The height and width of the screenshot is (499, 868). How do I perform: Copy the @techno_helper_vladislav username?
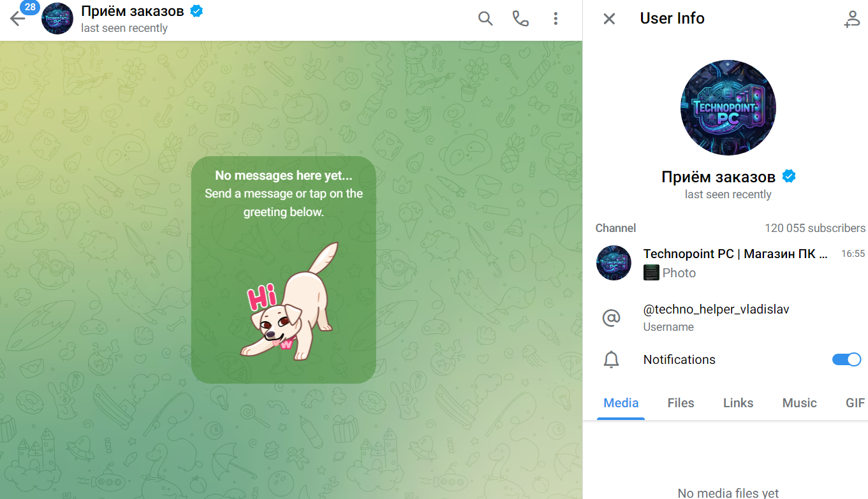click(716, 310)
